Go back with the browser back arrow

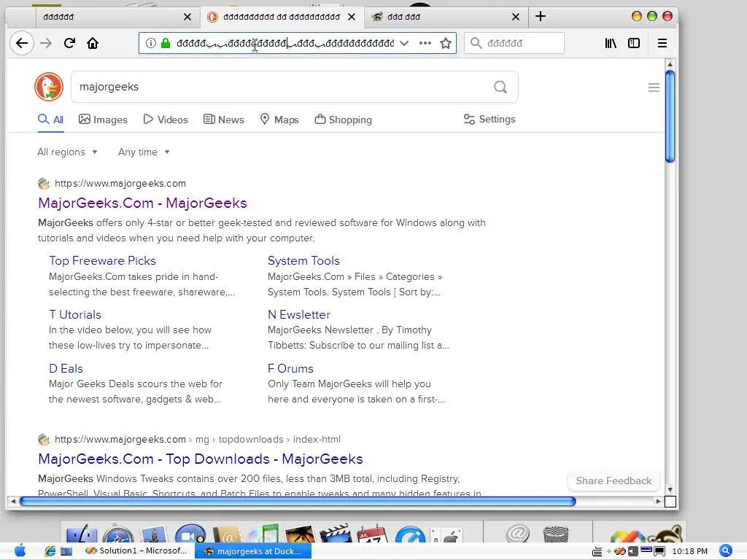(x=22, y=43)
